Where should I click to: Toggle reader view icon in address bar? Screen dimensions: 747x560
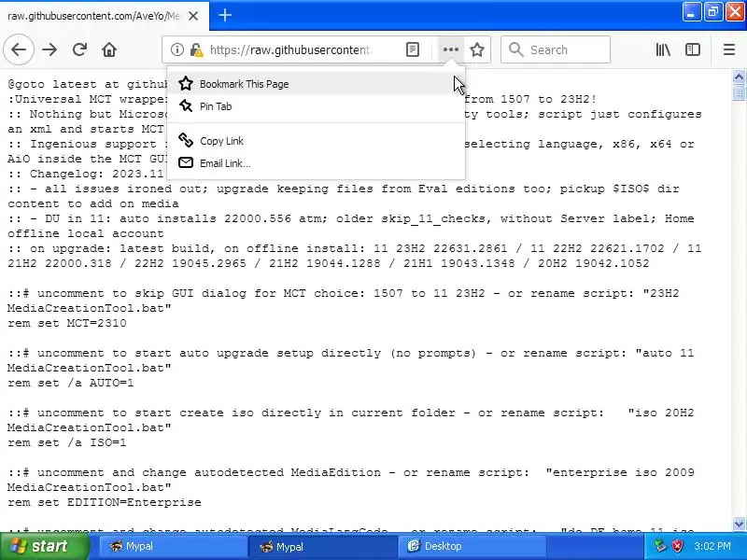click(x=413, y=49)
